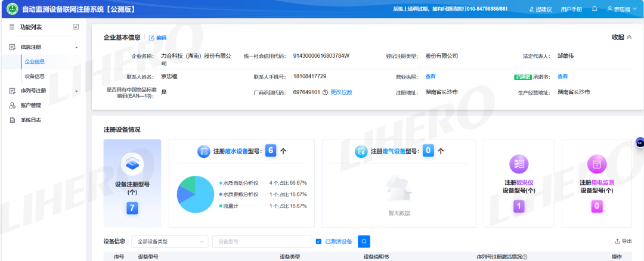644x261 pixels.
Task: Click the 设备型号 search input field
Action: point(262,241)
